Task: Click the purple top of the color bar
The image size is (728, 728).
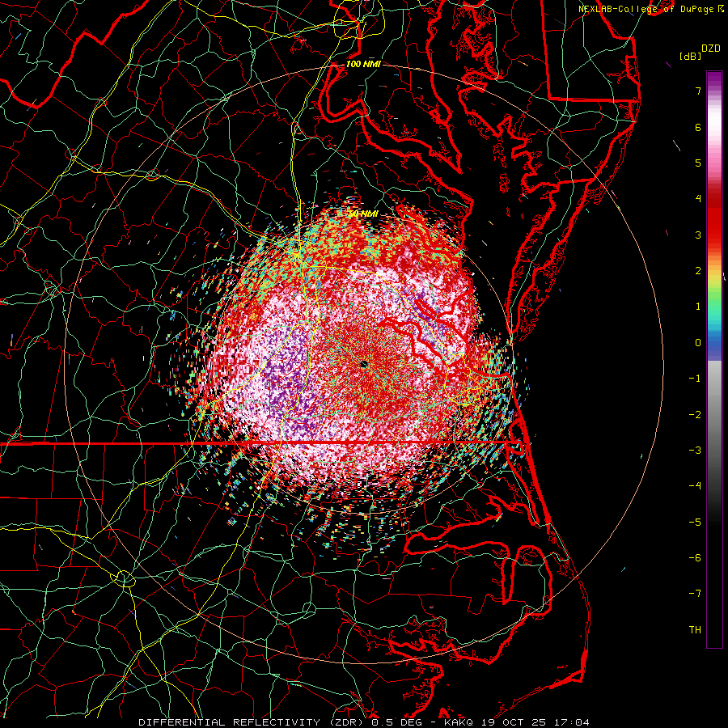Action: click(x=714, y=80)
